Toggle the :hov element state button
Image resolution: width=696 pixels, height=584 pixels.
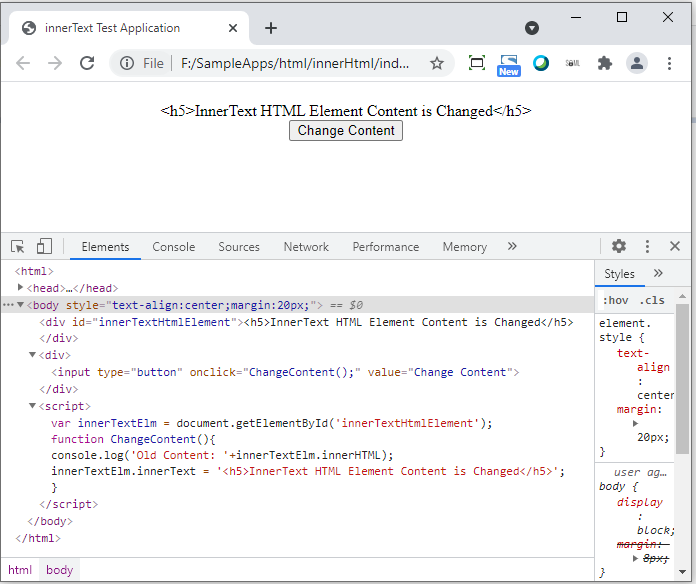pyautogui.click(x=615, y=300)
